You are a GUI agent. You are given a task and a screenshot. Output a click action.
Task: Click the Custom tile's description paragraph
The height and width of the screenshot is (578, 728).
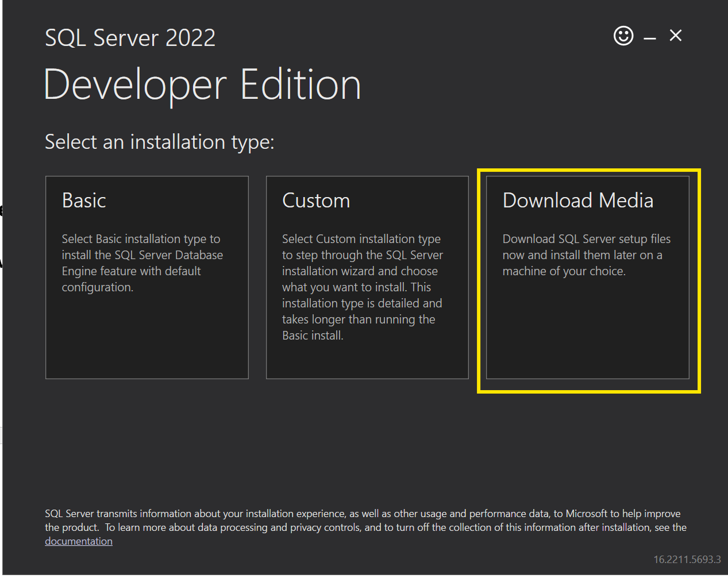click(x=362, y=287)
